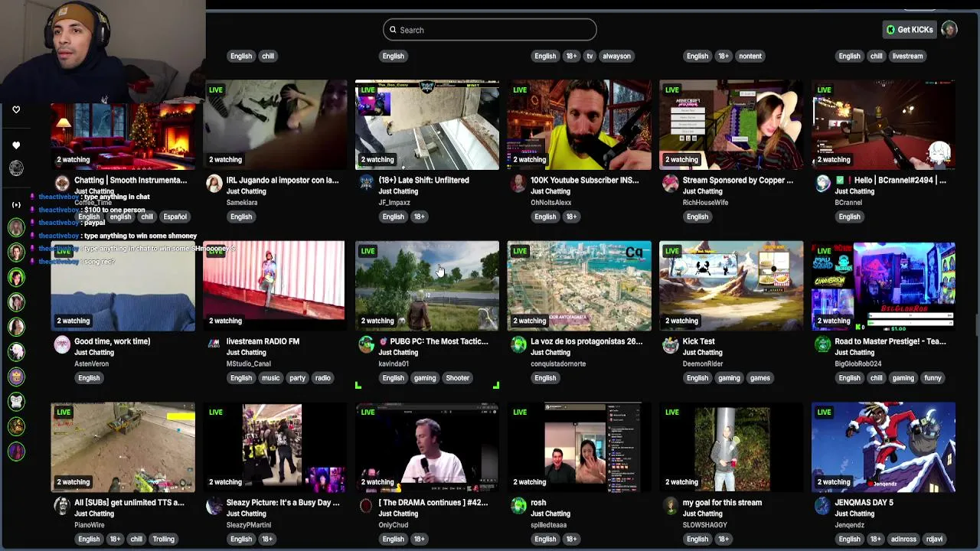Click the outlined heart icon in the left sidebar
980x551 pixels.
16,109
